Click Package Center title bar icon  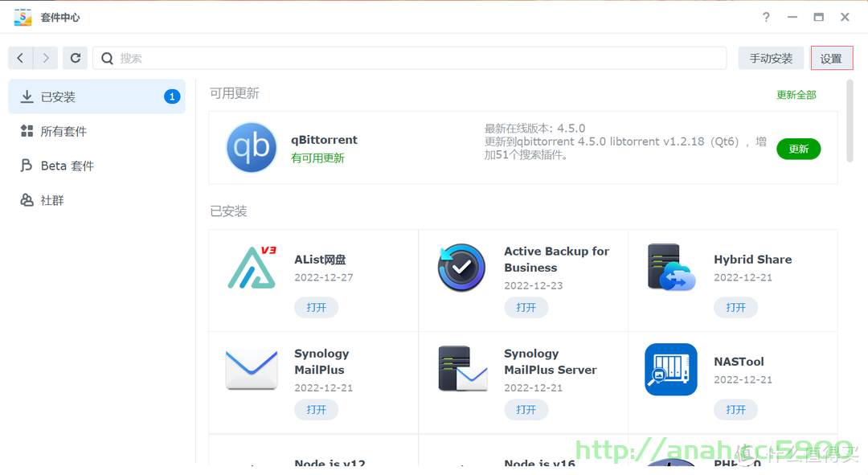click(23, 17)
